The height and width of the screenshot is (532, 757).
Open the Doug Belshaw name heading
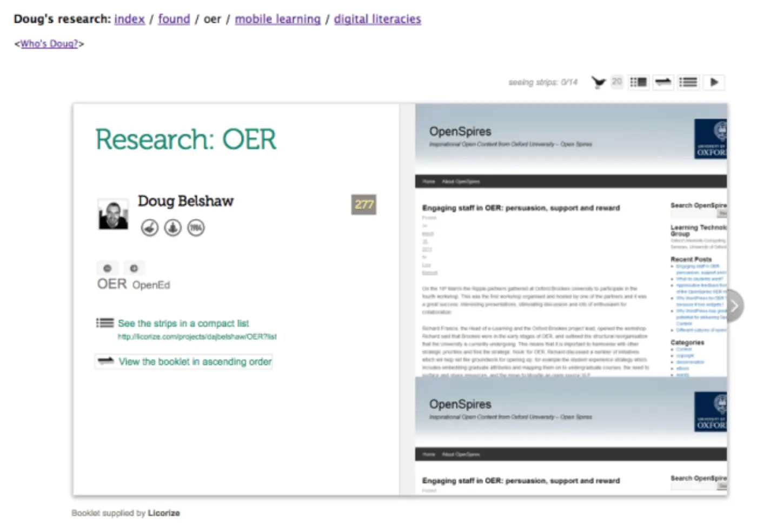pos(185,201)
